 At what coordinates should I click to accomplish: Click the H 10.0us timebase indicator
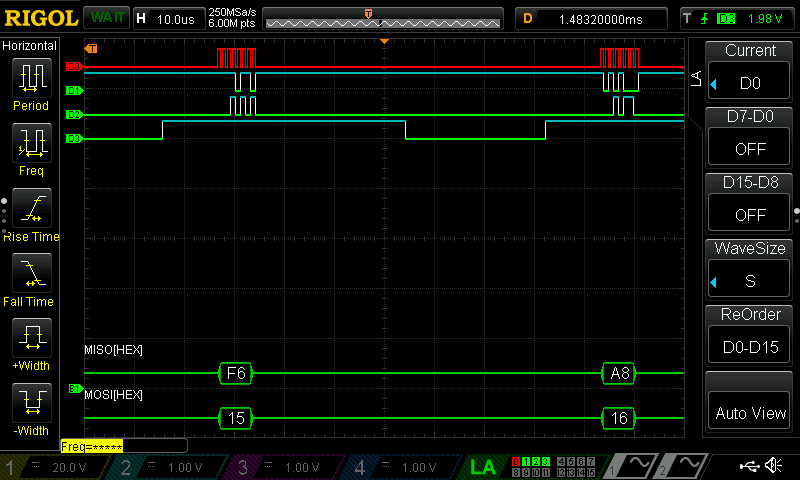[x=167, y=18]
